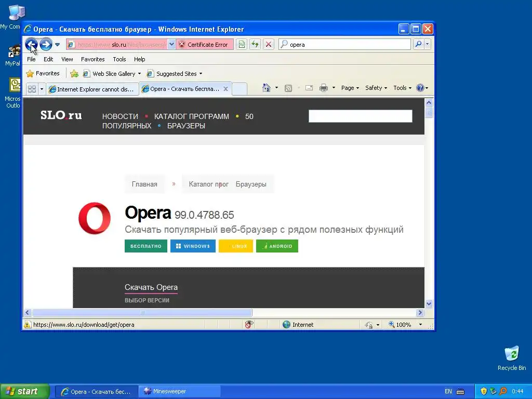Open the Page command menu
Screen dimensions: 532x399
[350, 88]
